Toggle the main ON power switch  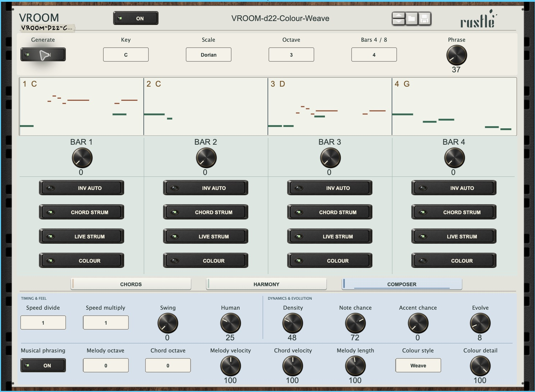[136, 18]
